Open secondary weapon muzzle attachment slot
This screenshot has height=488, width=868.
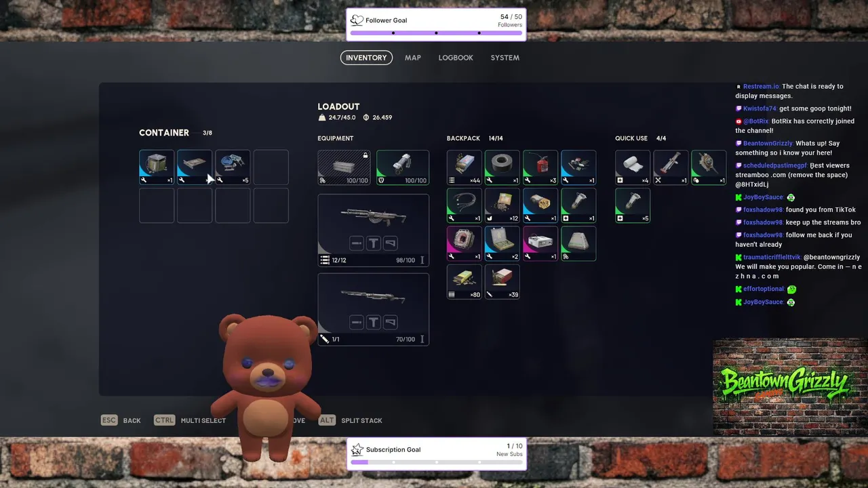[x=357, y=322]
